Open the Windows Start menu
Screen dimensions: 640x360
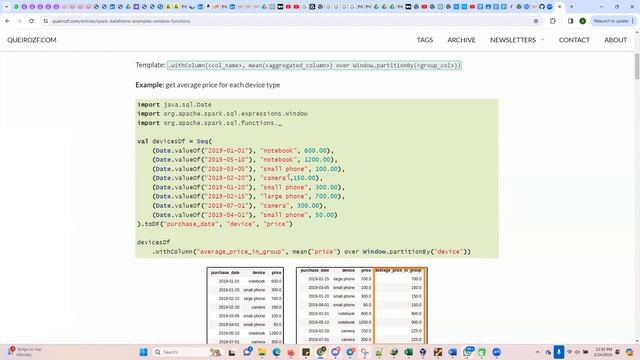coord(143,352)
